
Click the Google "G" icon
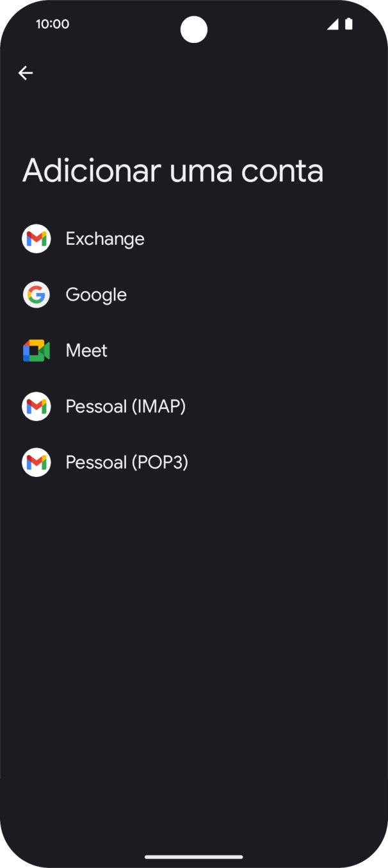(x=36, y=294)
